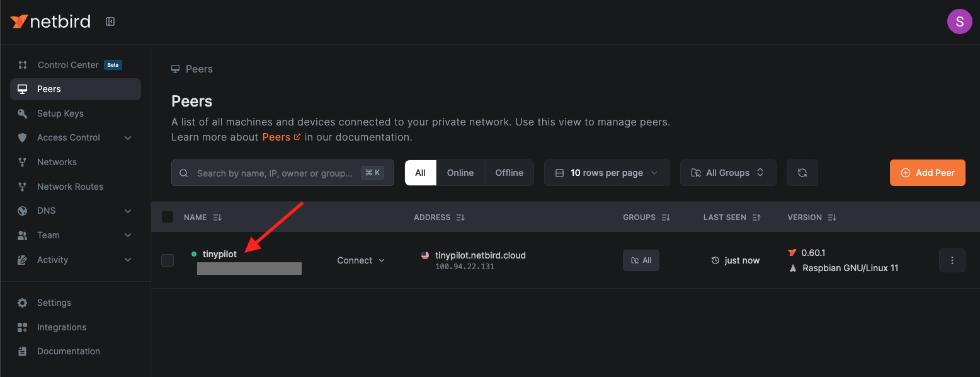Viewport: 980px width, 377px height.
Task: Refresh the peers list
Action: coord(802,172)
